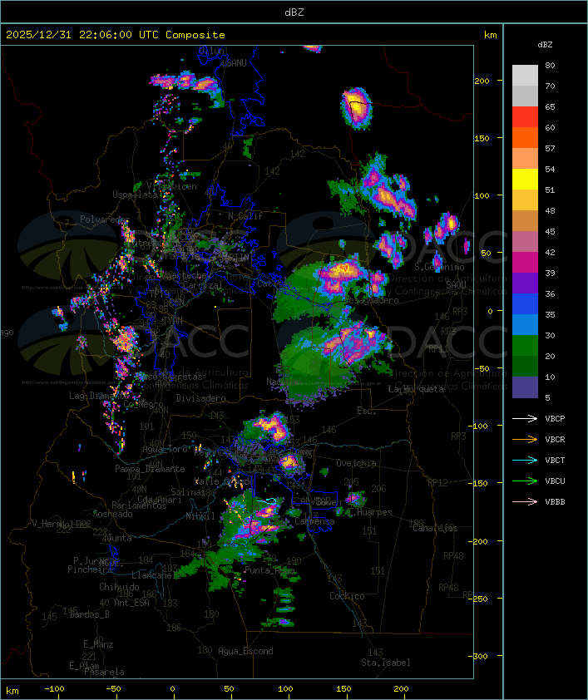Click the 'VBCU' legend label

[x=555, y=481]
